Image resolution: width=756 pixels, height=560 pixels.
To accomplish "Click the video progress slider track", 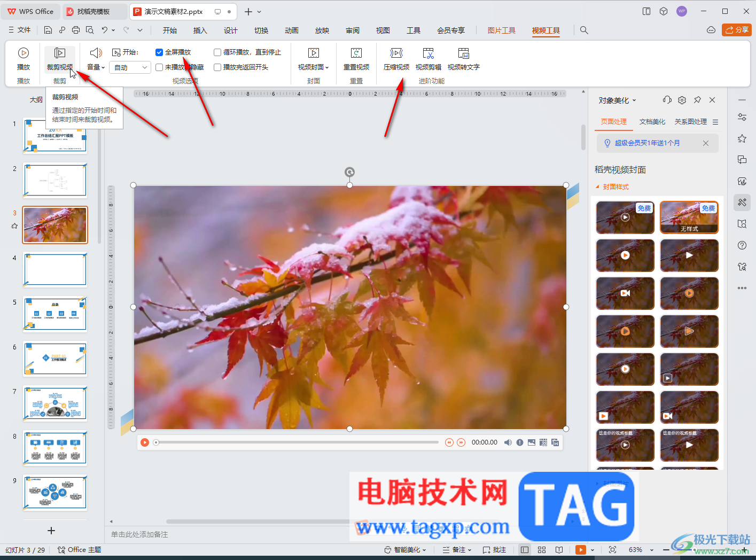I will point(296,442).
